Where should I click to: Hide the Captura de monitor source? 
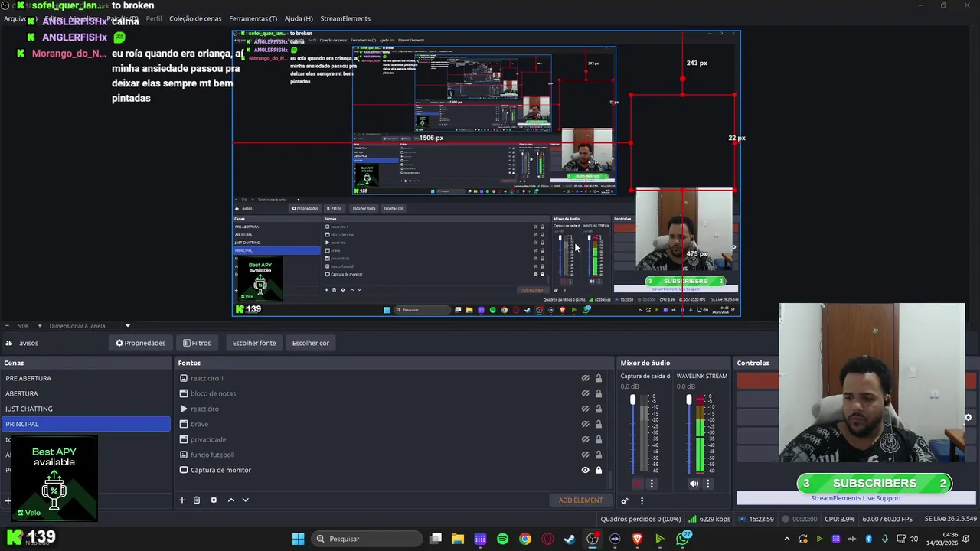[585, 470]
